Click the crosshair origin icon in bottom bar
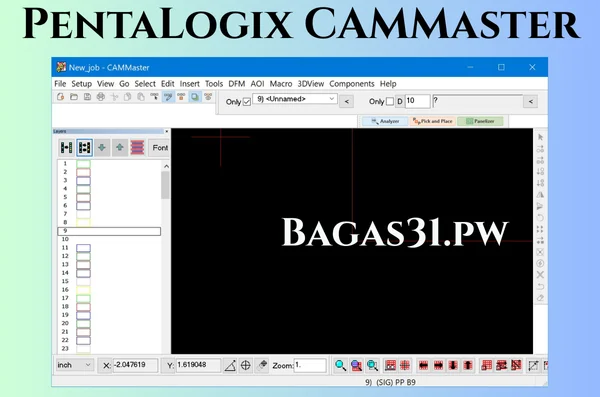Image resolution: width=600 pixels, height=397 pixels. (x=246, y=366)
